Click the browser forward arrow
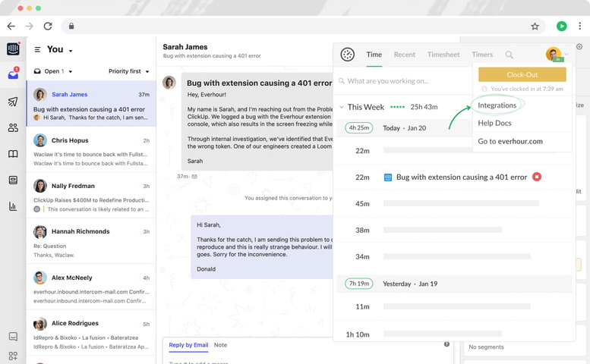This screenshot has width=590, height=364. [29, 26]
